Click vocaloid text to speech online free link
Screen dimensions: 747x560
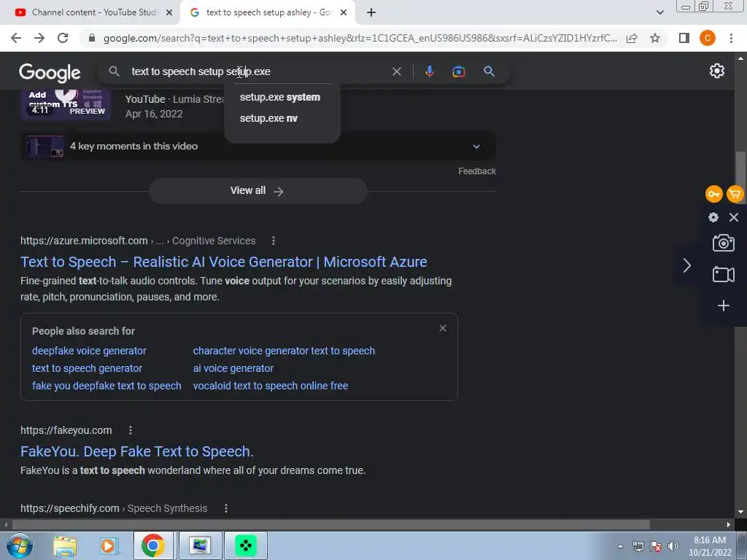point(271,386)
